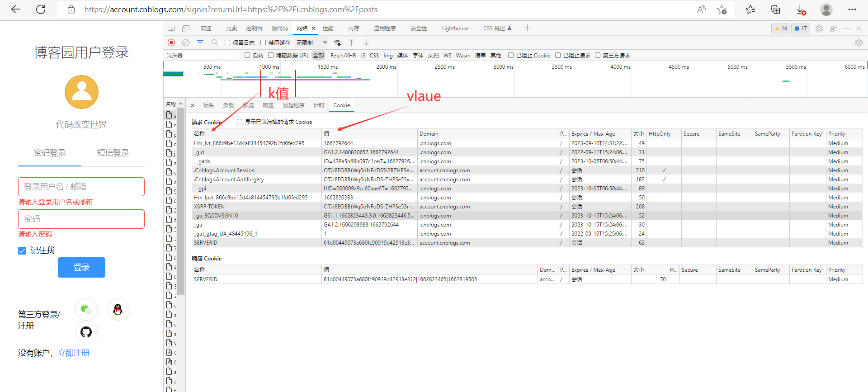
Task: Switch to the 元素 DevTools tab
Action: (231, 28)
